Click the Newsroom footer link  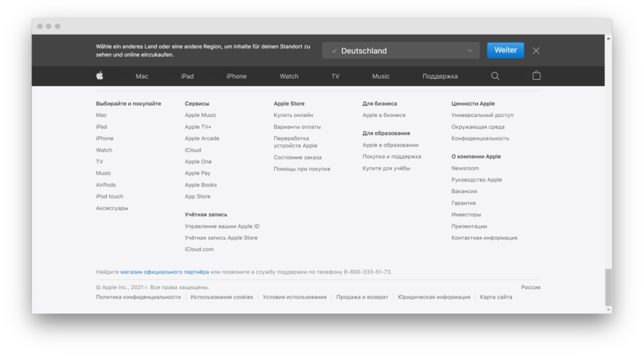(465, 168)
